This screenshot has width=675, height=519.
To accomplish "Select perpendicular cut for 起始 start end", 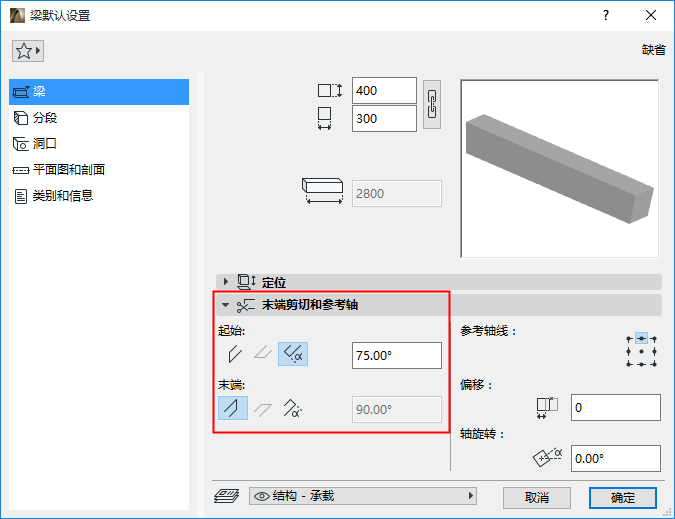I will 235,355.
